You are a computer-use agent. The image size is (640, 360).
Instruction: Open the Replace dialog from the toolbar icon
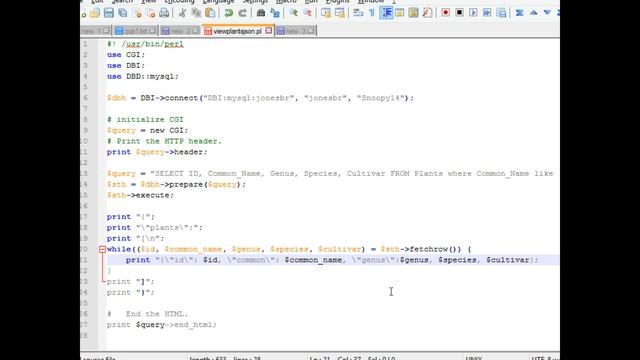pyautogui.click(x=275, y=13)
